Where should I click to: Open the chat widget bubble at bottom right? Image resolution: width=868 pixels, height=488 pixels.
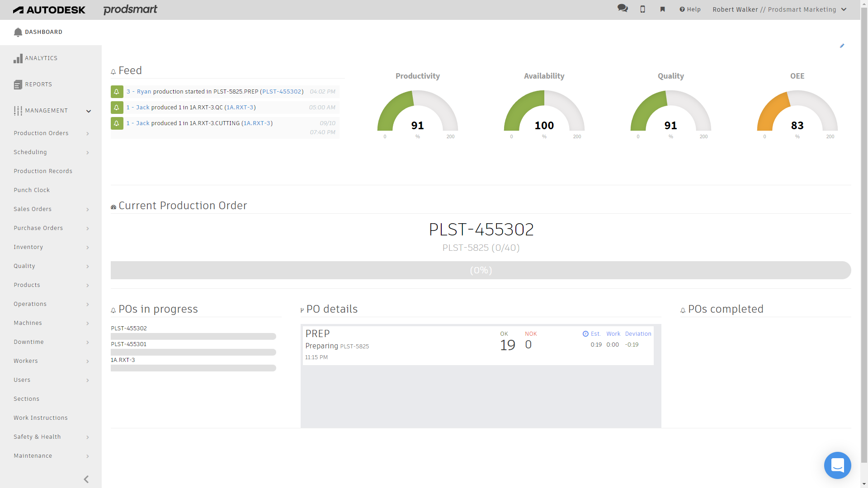tap(837, 465)
